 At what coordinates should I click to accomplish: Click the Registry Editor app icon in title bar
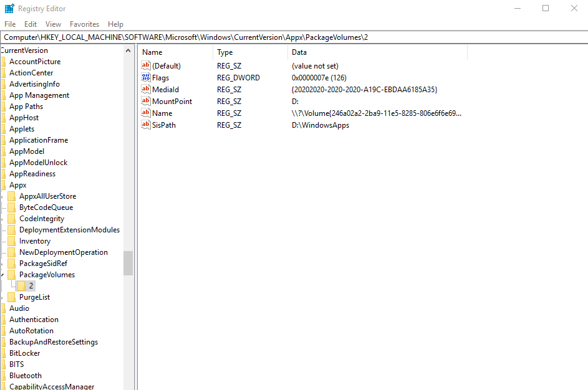pyautogui.click(x=9, y=9)
